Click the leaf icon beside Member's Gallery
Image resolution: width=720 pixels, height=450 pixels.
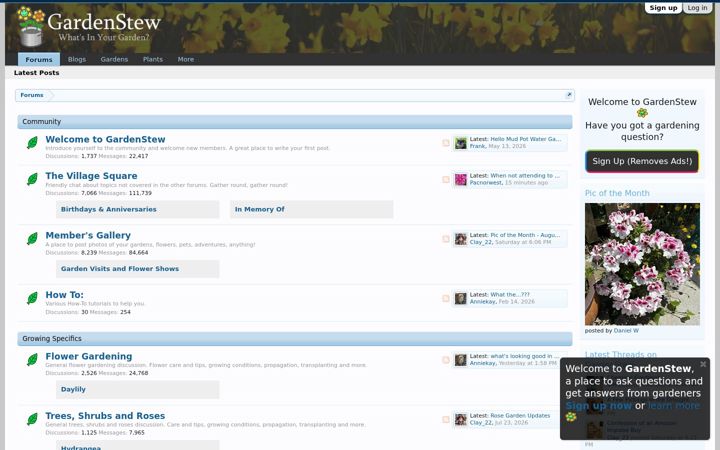click(32, 239)
